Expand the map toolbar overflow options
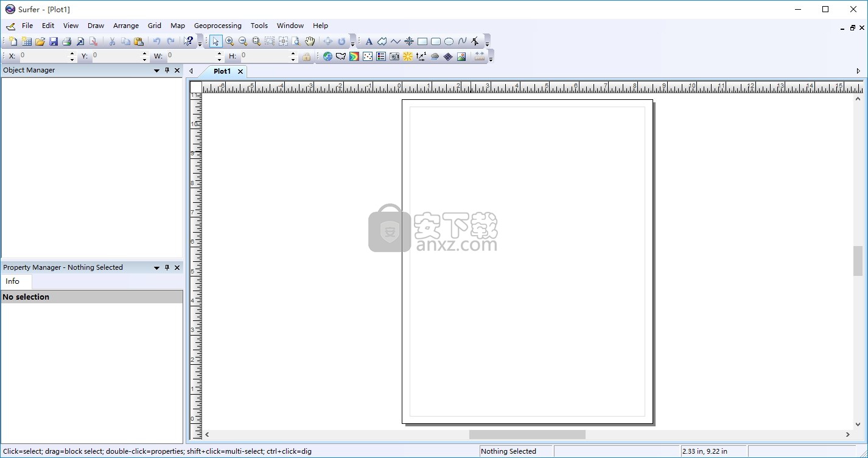The image size is (868, 458). (491, 60)
